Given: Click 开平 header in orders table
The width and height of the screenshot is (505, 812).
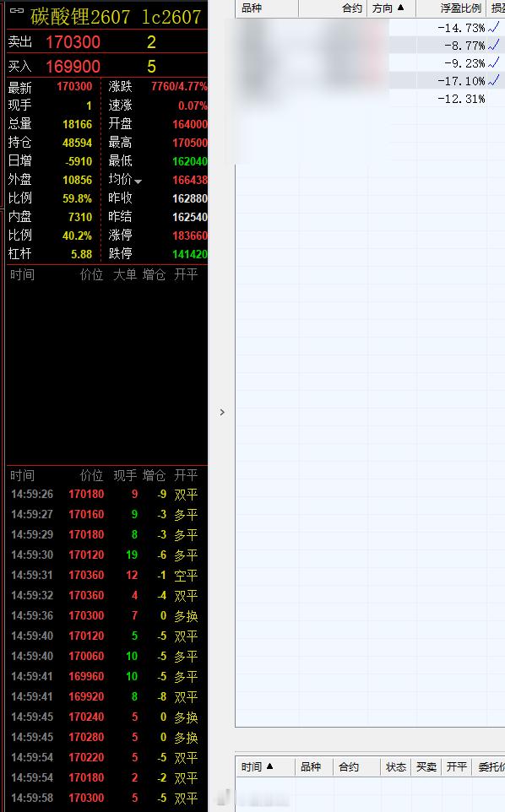Looking at the screenshot, I should coord(456,767).
